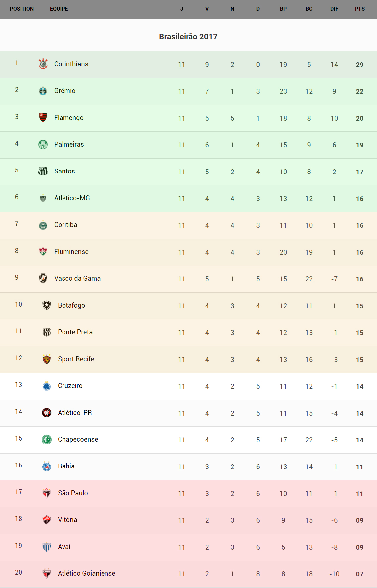The width and height of the screenshot is (377, 588).
Task: Click the Santos club crest
Action: pos(43,171)
